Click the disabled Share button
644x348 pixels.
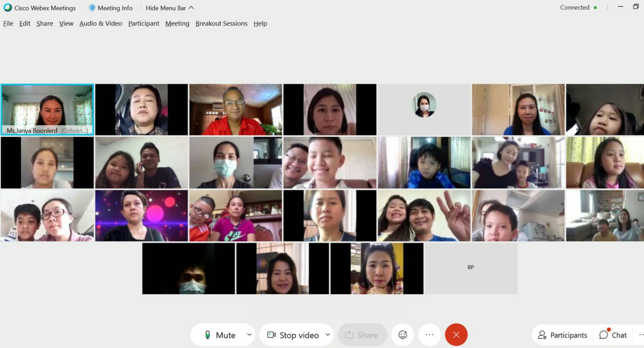362,335
